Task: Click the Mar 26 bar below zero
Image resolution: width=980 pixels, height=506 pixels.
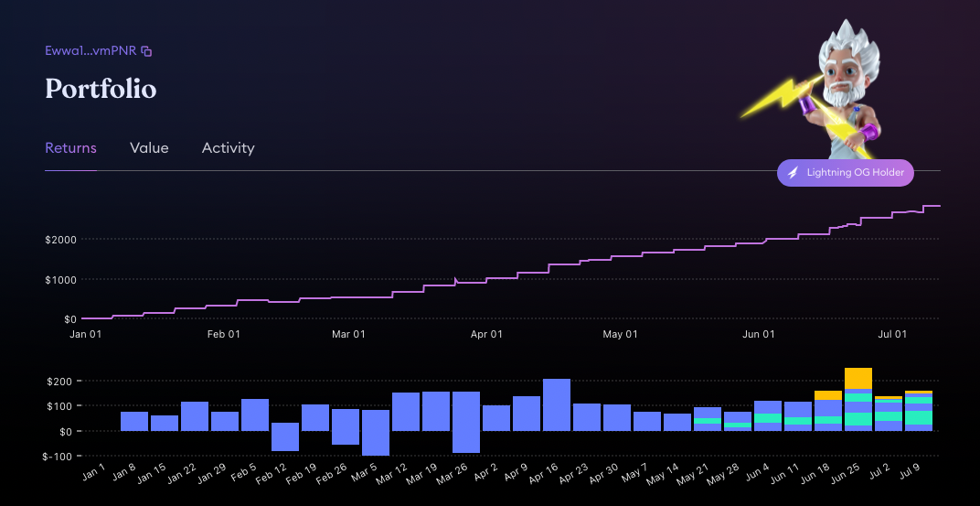Action: point(466,442)
